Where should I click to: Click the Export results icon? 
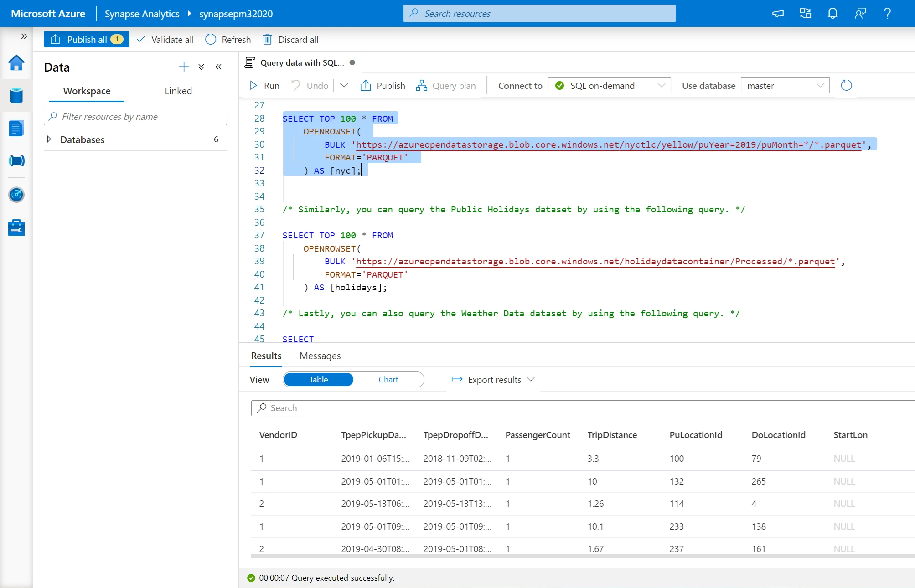tap(456, 379)
